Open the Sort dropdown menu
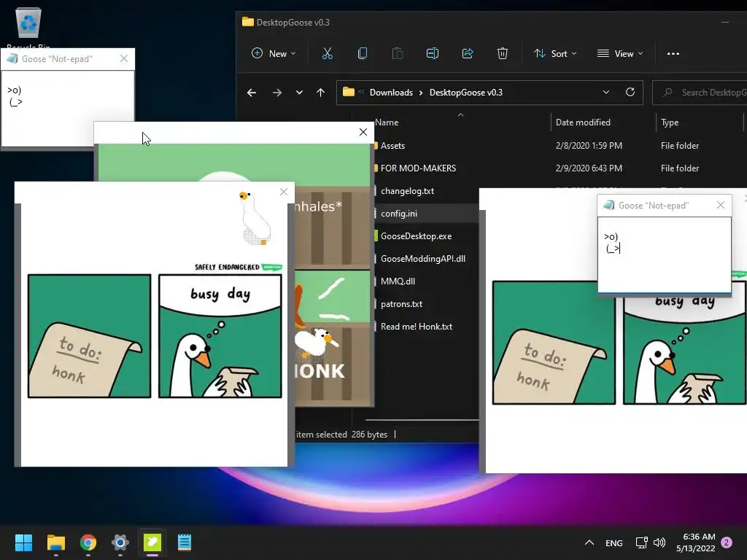Image resolution: width=747 pixels, height=560 pixels. click(555, 53)
